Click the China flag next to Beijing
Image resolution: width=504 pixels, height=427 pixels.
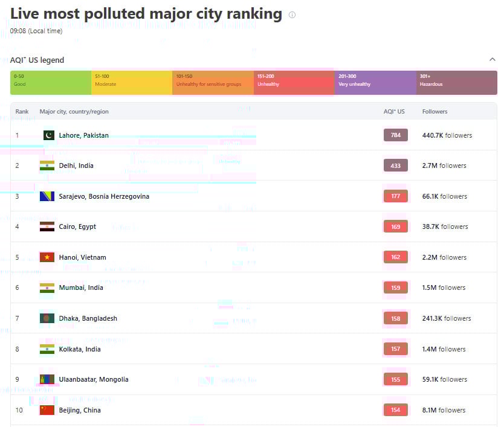(47, 410)
